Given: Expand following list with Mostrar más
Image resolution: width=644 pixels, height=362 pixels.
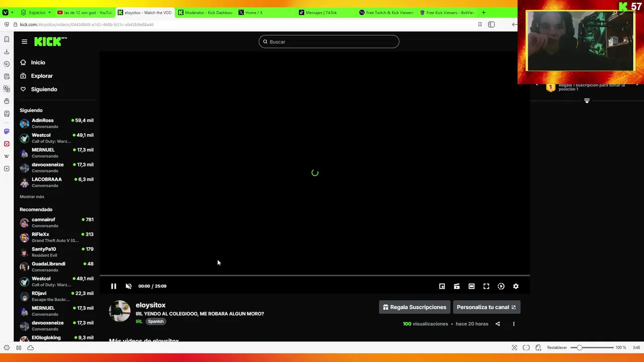Looking at the screenshot, I should [x=32, y=197].
